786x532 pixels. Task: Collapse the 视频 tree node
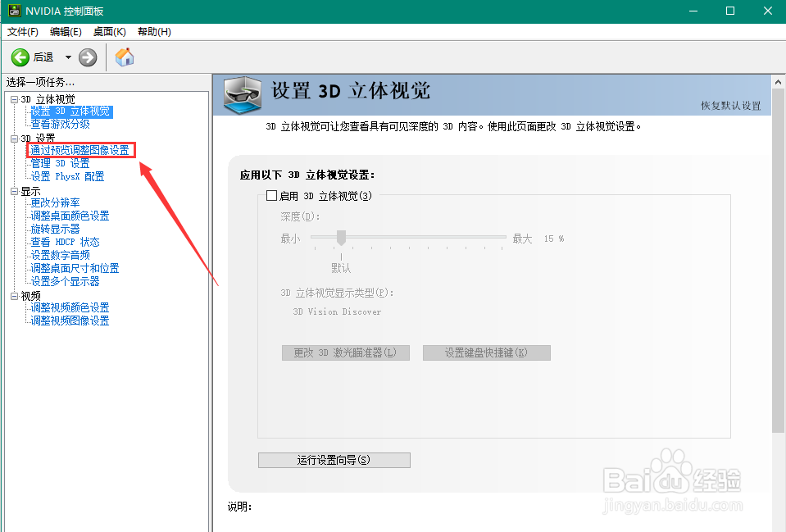click(x=15, y=296)
